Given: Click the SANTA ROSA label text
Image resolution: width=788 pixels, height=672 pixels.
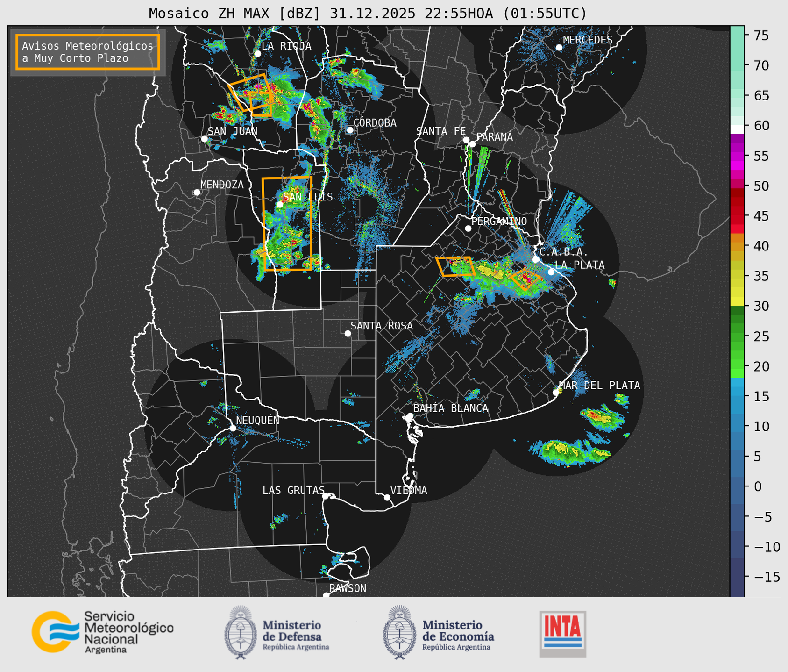Looking at the screenshot, I should 382,326.
